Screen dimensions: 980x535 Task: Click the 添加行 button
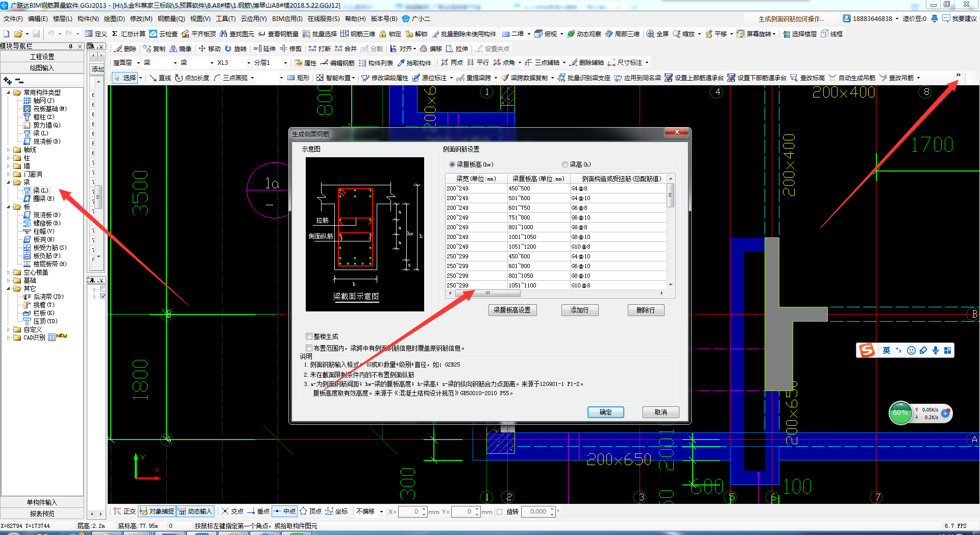[x=579, y=310]
